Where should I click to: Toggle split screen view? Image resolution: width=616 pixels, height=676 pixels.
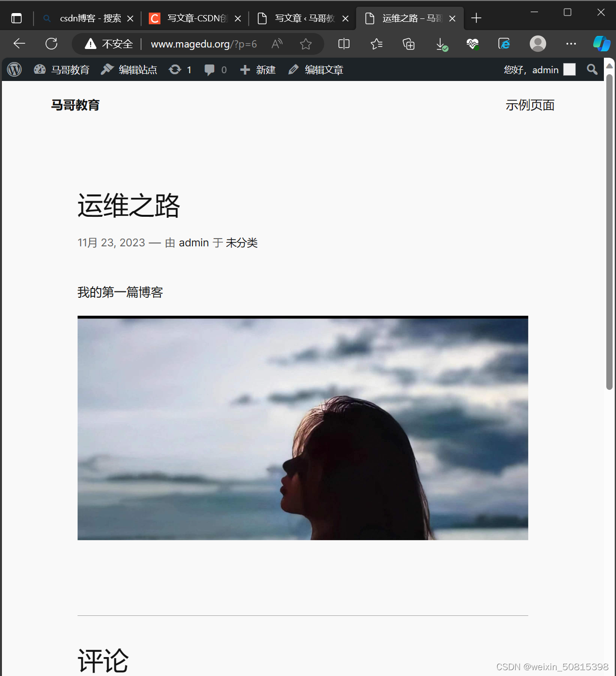(x=344, y=44)
